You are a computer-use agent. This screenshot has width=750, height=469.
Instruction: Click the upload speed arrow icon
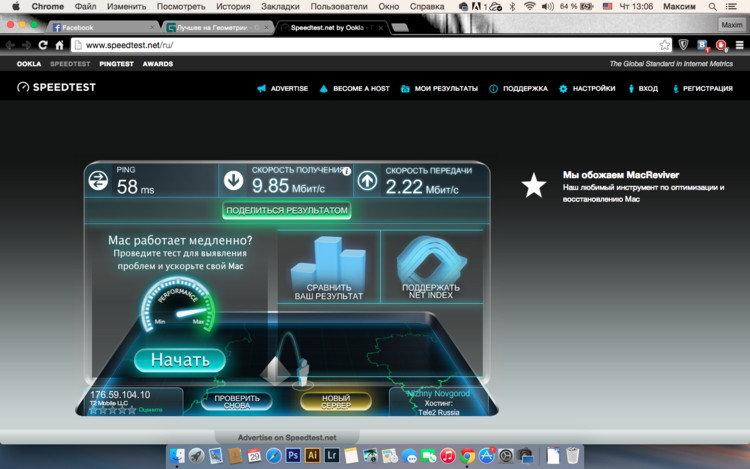367,180
